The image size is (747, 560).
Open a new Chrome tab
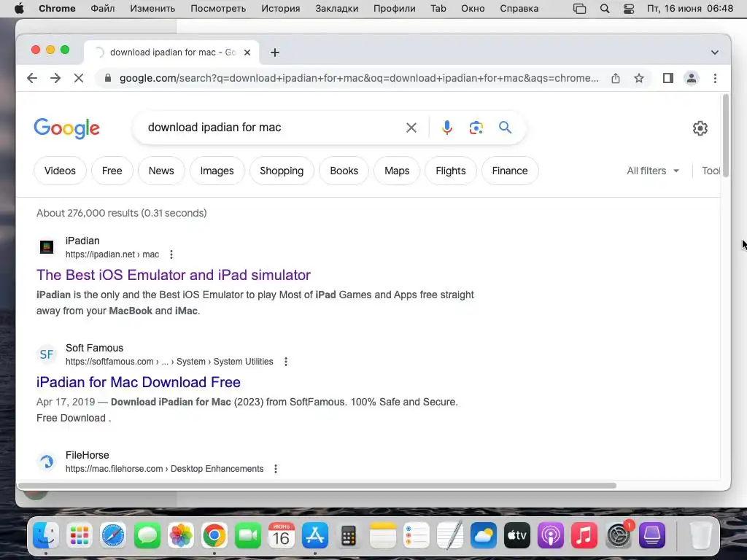[274, 52]
